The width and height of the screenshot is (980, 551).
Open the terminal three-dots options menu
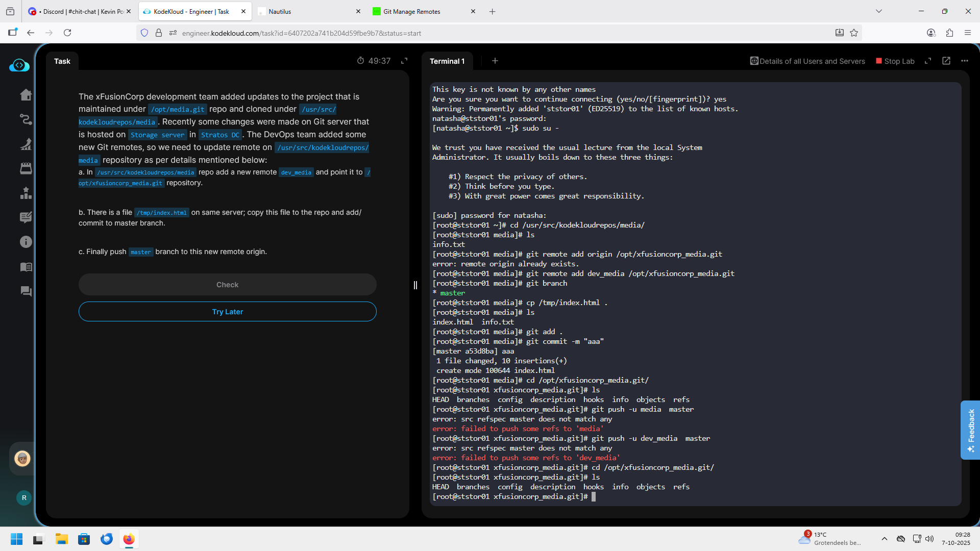tap(965, 61)
